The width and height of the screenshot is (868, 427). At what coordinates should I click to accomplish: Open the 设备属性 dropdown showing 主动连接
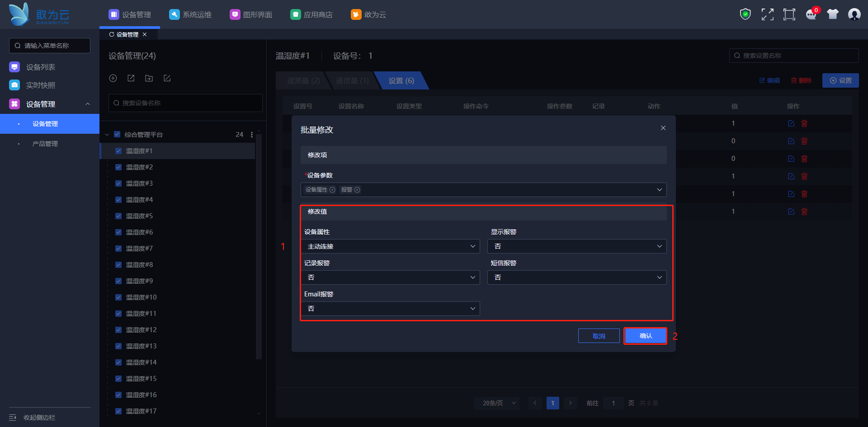tap(390, 246)
